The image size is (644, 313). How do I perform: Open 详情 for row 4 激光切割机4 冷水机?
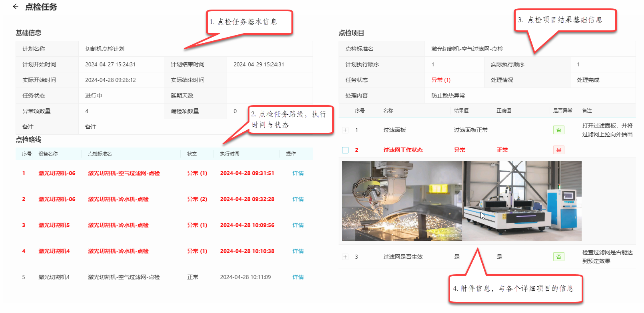click(x=298, y=251)
